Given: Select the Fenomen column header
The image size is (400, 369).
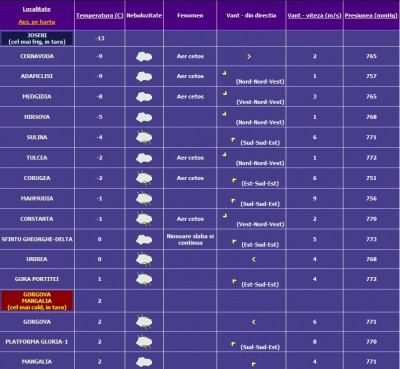Looking at the screenshot, I should tap(190, 15).
